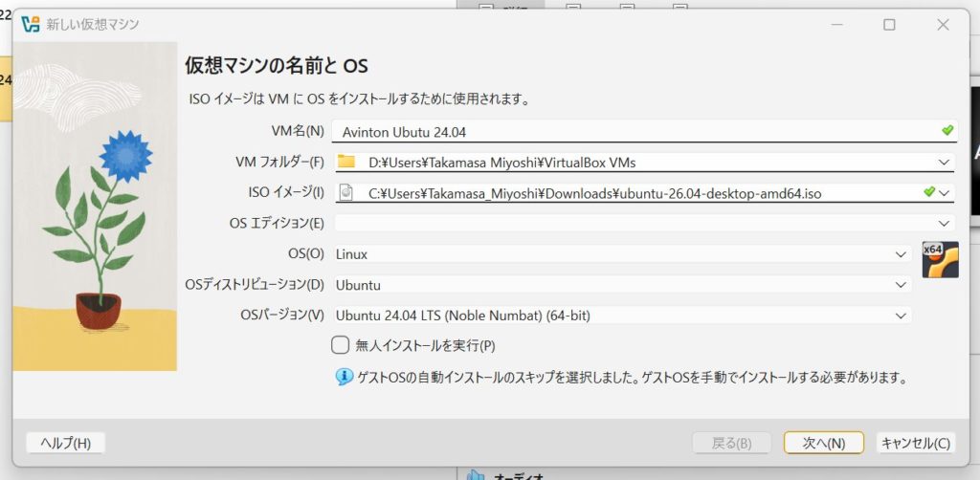This screenshot has width=980, height=480.
Task: Maximize the new virtual machine window
Action: 889,24
